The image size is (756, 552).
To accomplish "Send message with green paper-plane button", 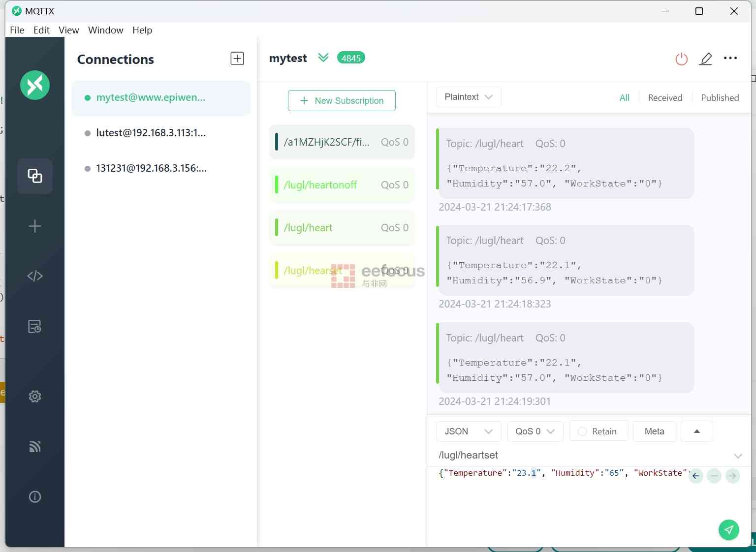I will [729, 530].
